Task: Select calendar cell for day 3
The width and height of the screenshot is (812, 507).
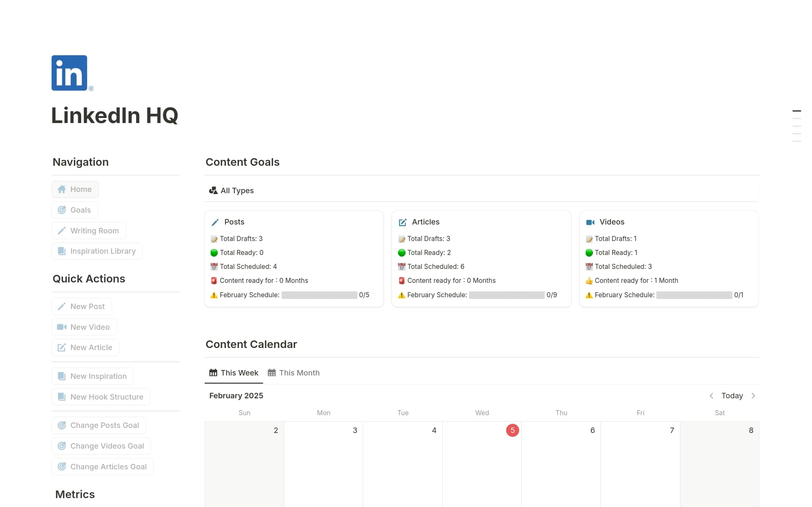Action: click(x=323, y=464)
